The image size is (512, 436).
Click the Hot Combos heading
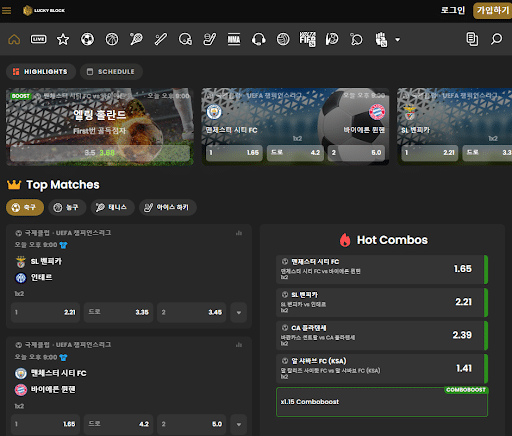(x=392, y=240)
